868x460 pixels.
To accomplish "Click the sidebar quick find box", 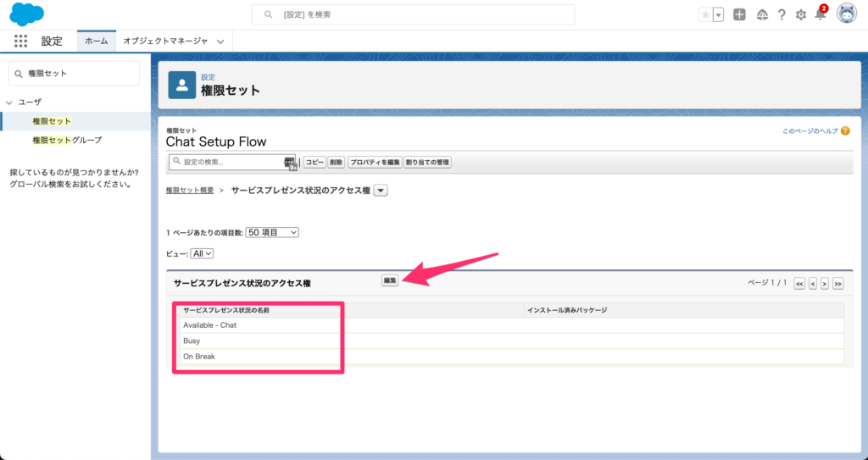I will [x=75, y=73].
